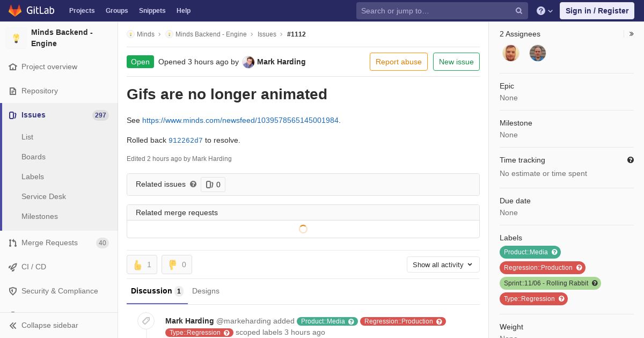Click the Minds Backend Engine project avatar
This screenshot has width=644, height=338.
pos(16,38)
